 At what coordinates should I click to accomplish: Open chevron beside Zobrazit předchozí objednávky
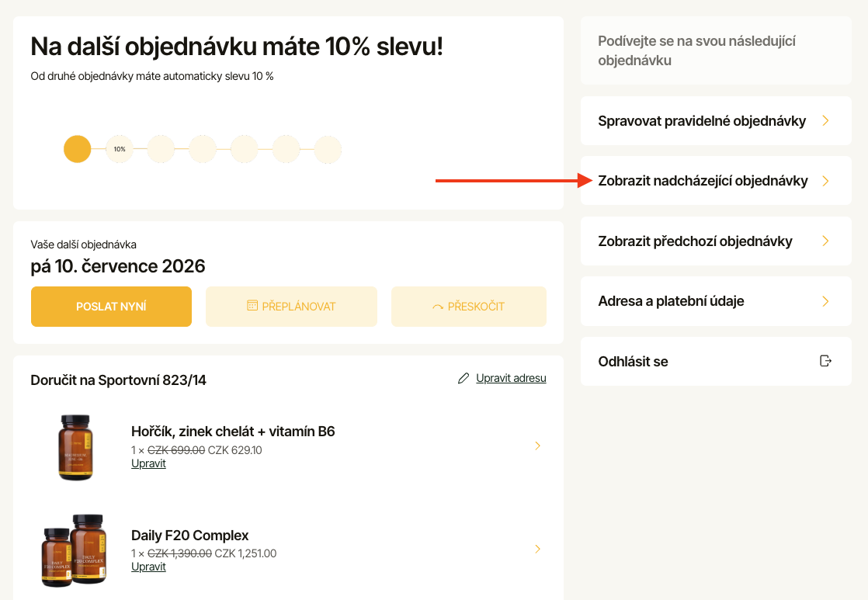(x=825, y=241)
